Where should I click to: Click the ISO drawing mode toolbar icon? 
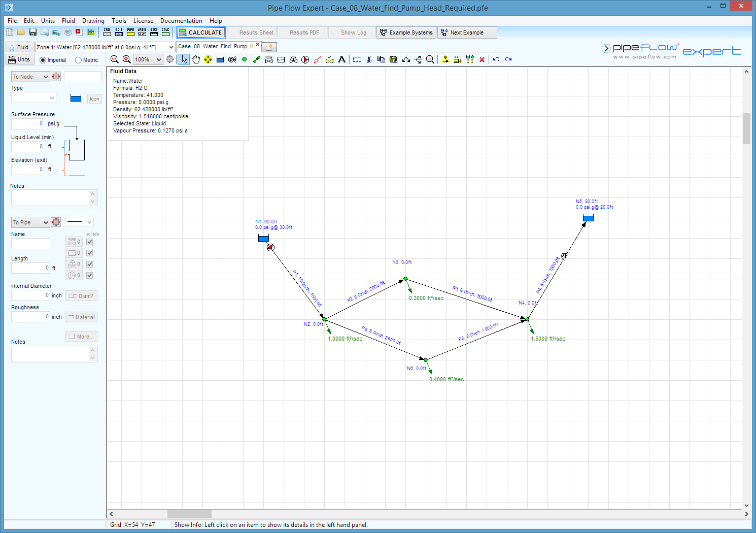(107, 32)
